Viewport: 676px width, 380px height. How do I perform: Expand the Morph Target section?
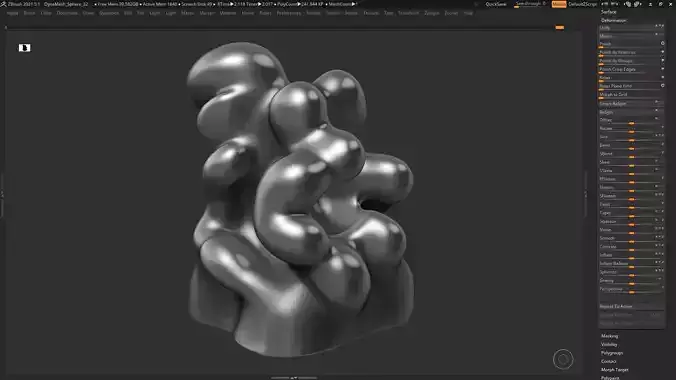615,370
